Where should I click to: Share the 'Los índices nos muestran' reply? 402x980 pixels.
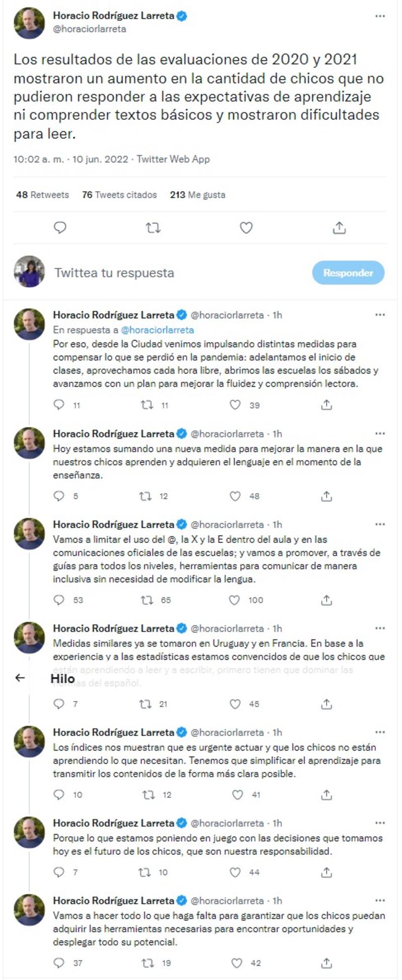click(327, 794)
